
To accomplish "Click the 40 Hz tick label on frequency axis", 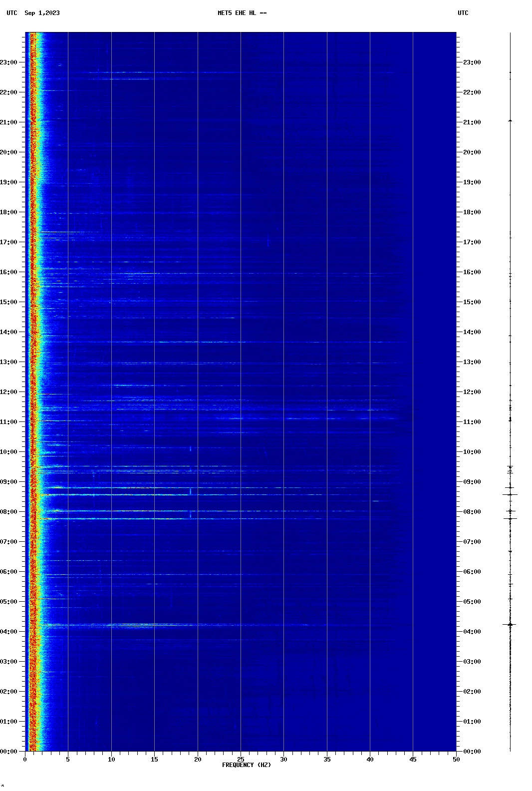I will (x=370, y=760).
